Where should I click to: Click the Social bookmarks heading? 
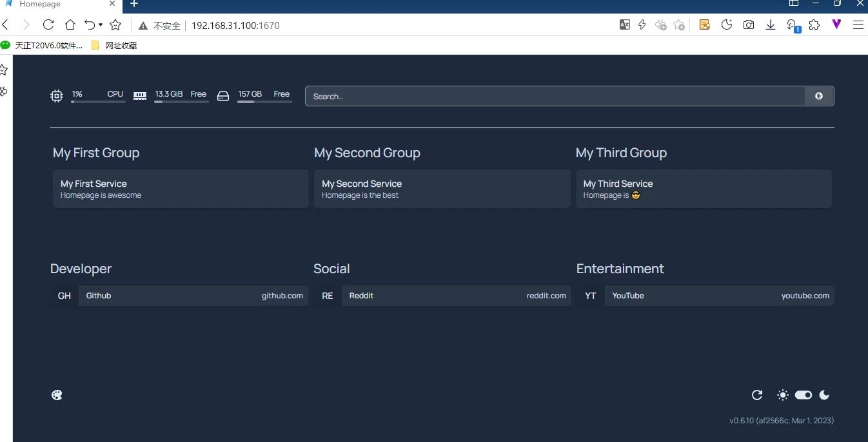331,269
